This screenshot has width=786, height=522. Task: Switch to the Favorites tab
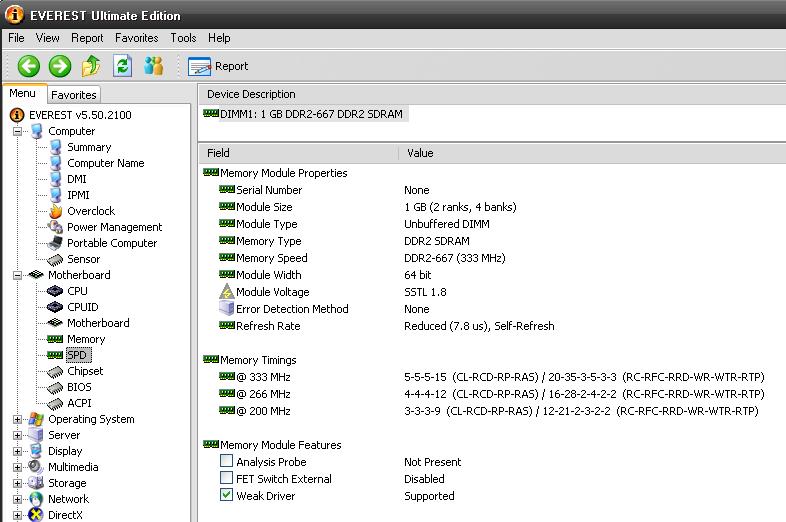74,95
